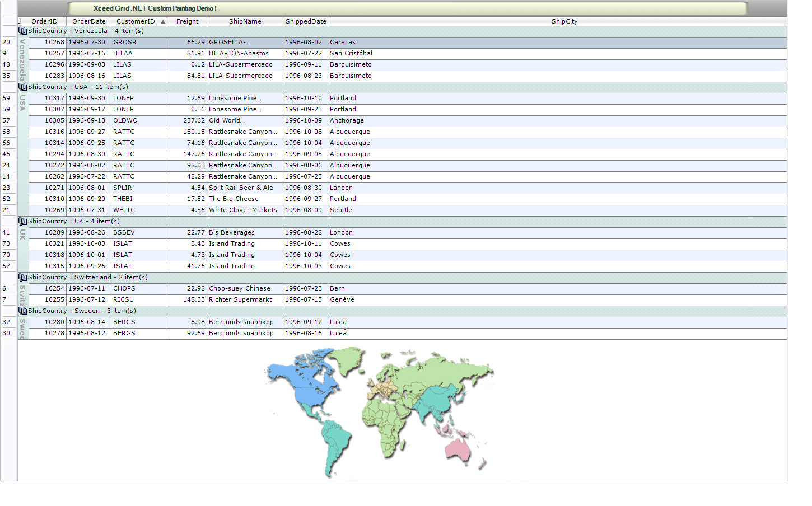The image size is (812, 506).
Task: Click the vertical UK group margin label
Action: [x=23, y=250]
